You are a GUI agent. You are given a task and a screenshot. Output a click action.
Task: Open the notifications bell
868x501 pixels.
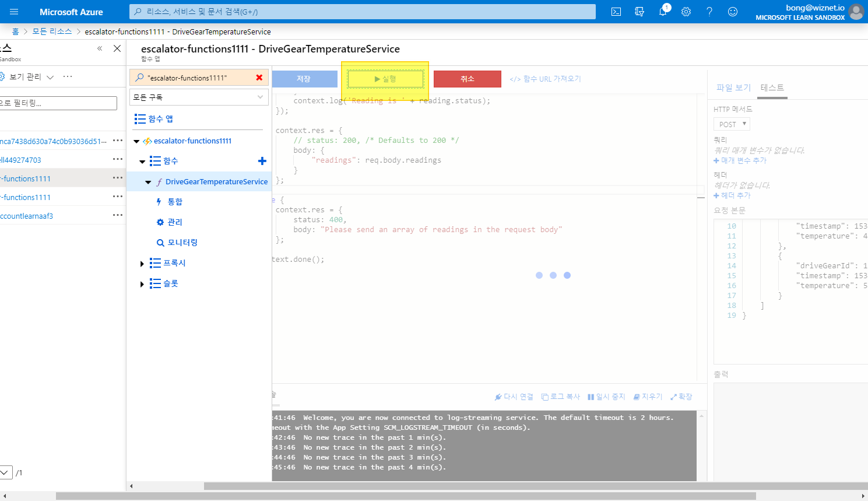[x=663, y=12]
